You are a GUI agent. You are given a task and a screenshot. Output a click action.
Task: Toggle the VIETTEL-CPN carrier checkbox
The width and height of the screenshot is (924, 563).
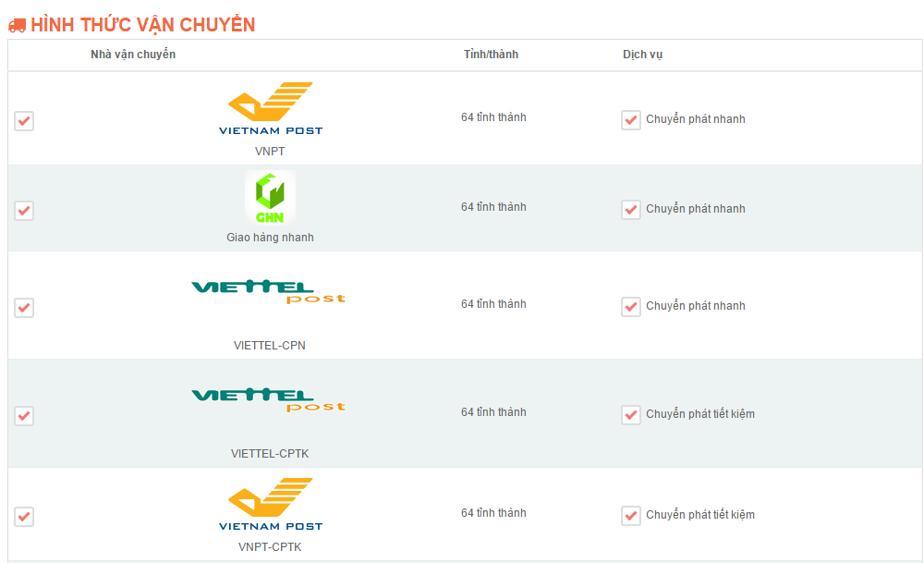24,308
